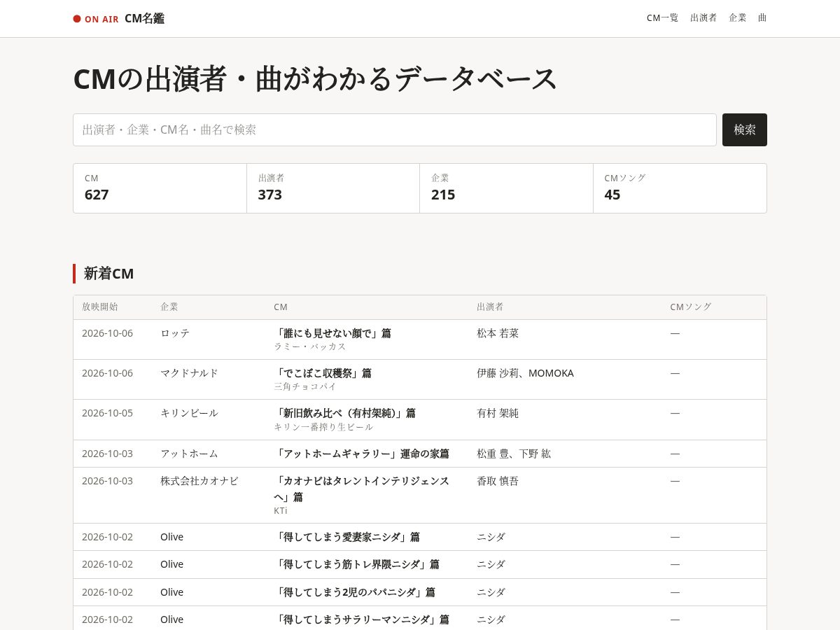Click the KTi product label
The width and height of the screenshot is (840, 630).
coord(281,511)
